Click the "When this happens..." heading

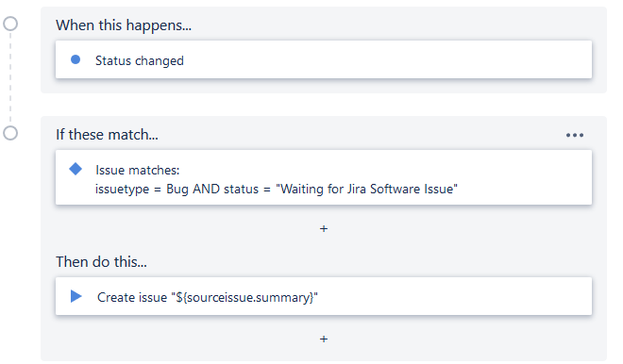[x=124, y=25]
